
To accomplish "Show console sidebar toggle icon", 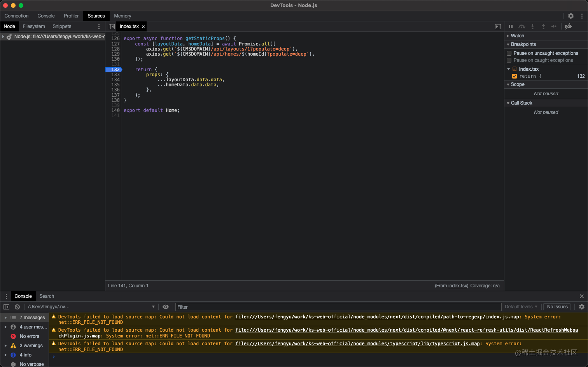I will 6,307.
